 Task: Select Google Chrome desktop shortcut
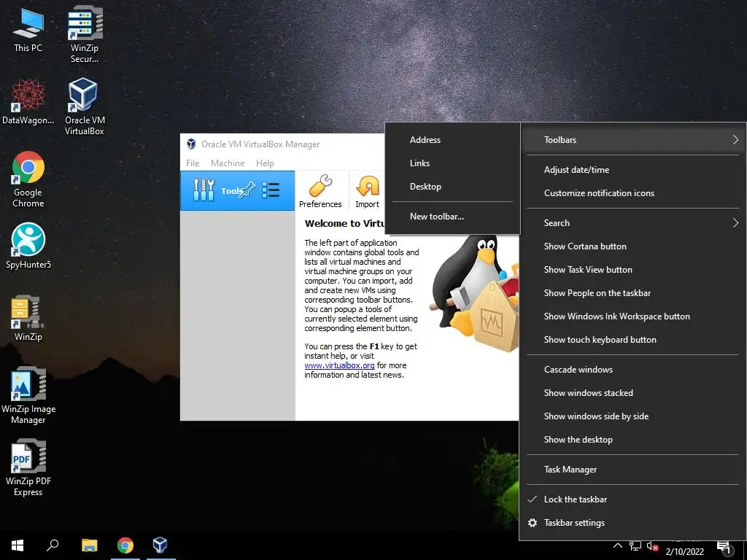tap(28, 179)
